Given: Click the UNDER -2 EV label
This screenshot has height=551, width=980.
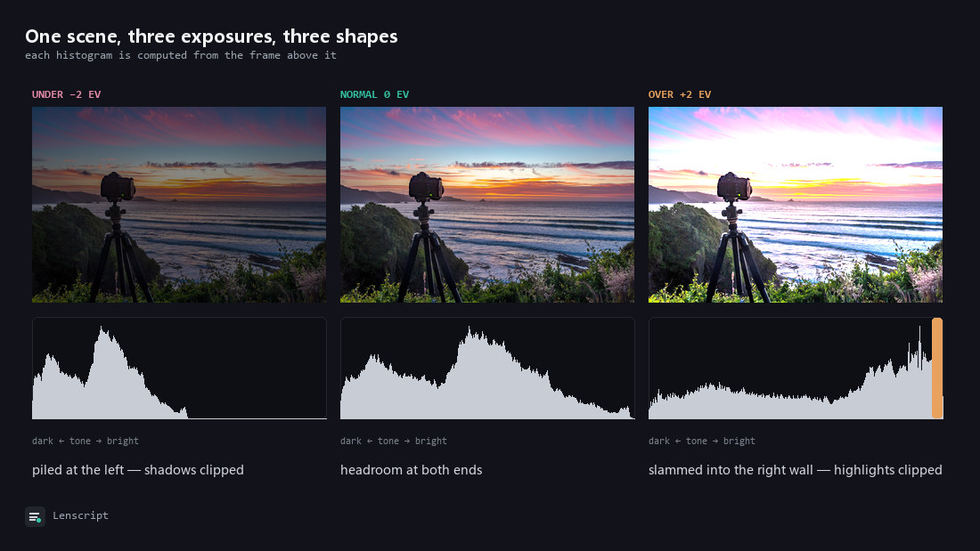Looking at the screenshot, I should [x=66, y=94].
